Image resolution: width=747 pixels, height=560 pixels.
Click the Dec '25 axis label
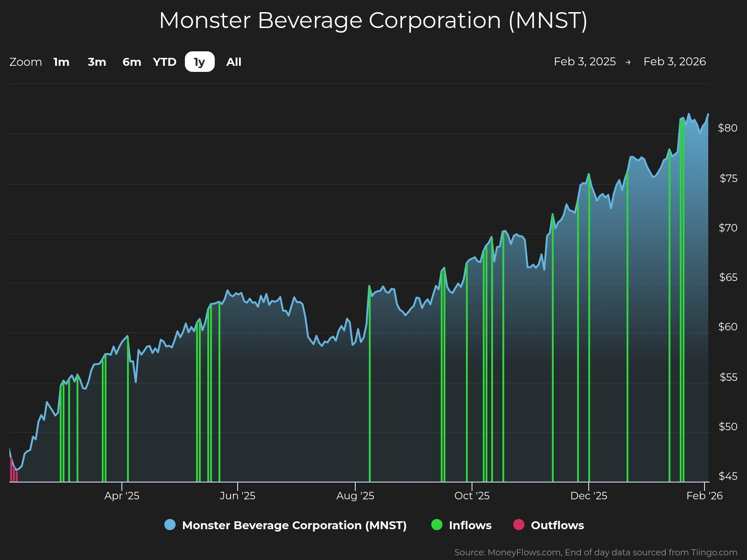click(589, 496)
